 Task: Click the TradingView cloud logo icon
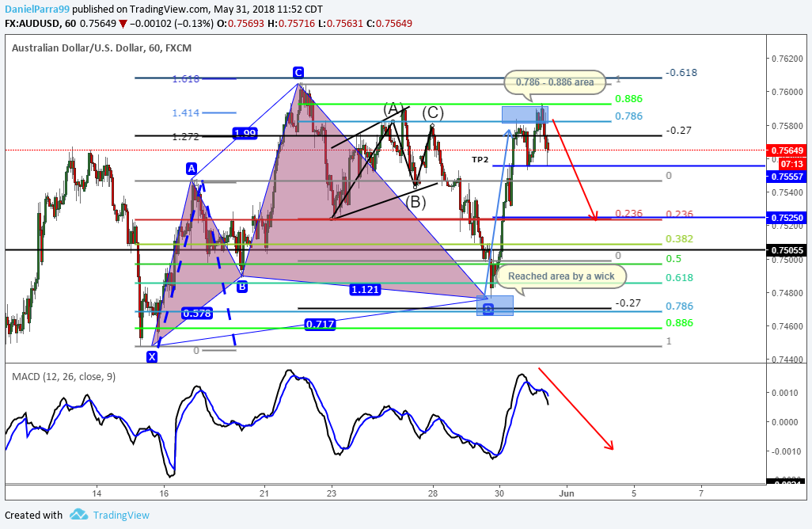click(78, 515)
